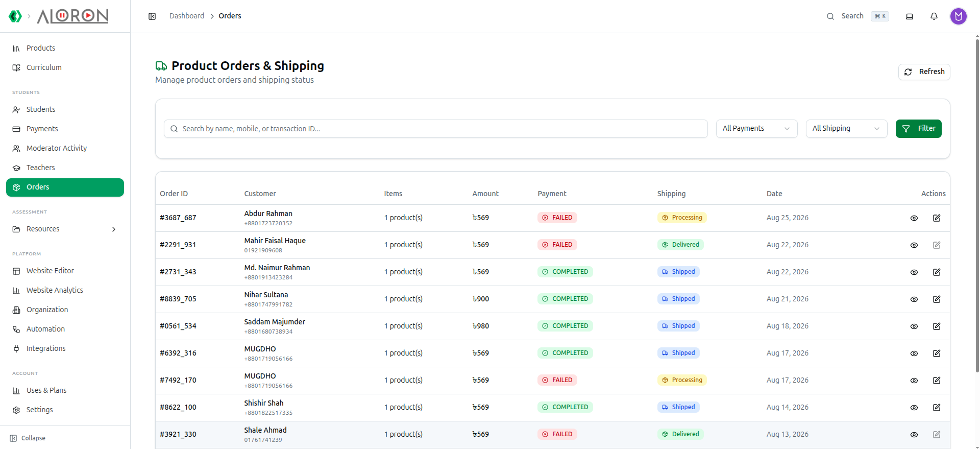The height and width of the screenshot is (449, 980).
Task: Open the inbox tray icon in header
Action: click(910, 16)
